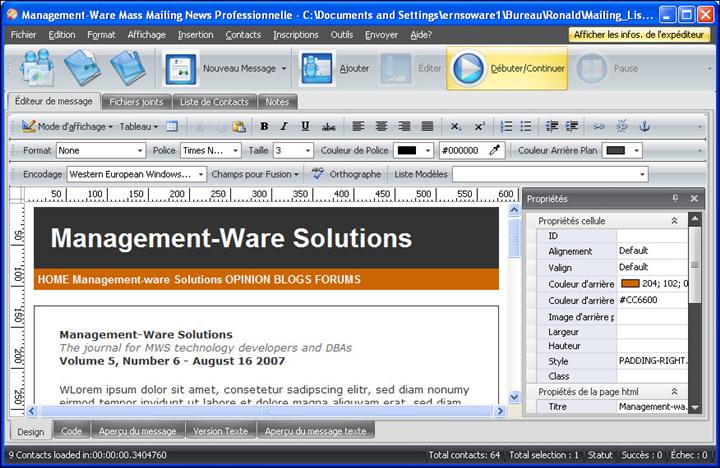The height and width of the screenshot is (468, 720).
Task: Insert an anchor with the anchor icon
Action: click(645, 126)
